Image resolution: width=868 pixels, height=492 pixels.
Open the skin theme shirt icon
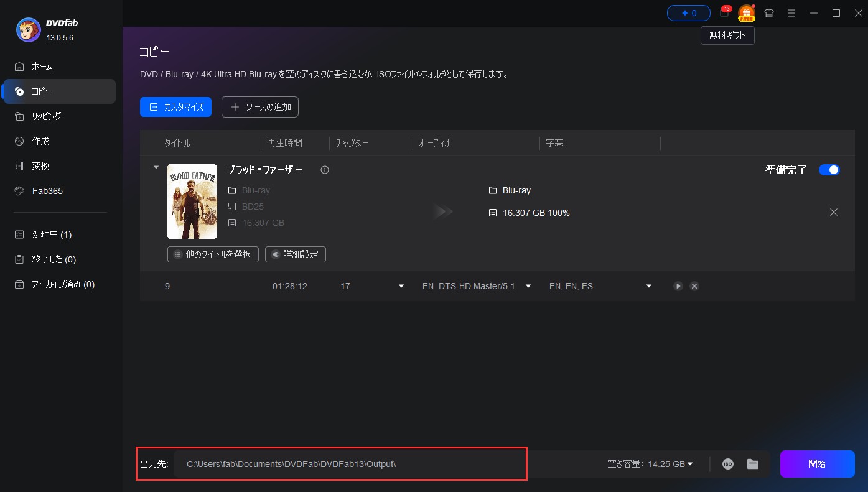pos(769,13)
